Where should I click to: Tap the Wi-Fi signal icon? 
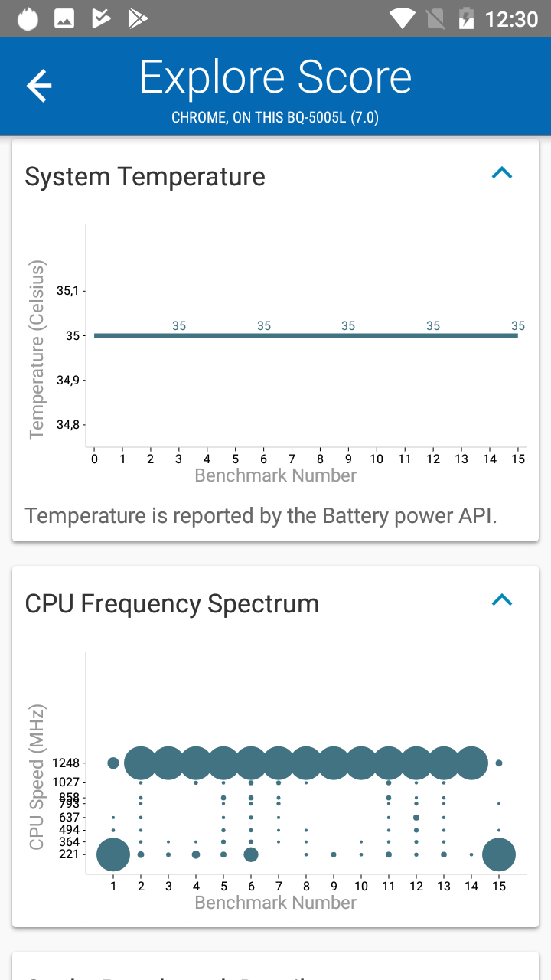401,18
